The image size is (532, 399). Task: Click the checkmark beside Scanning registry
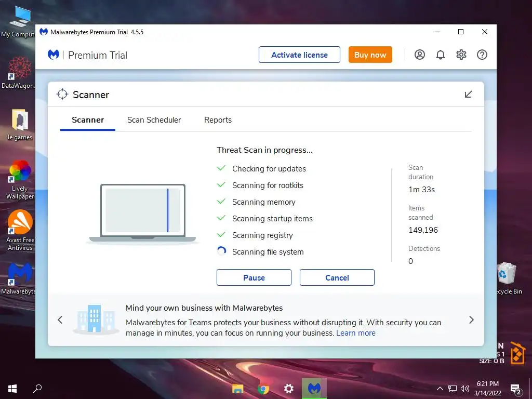pos(221,235)
